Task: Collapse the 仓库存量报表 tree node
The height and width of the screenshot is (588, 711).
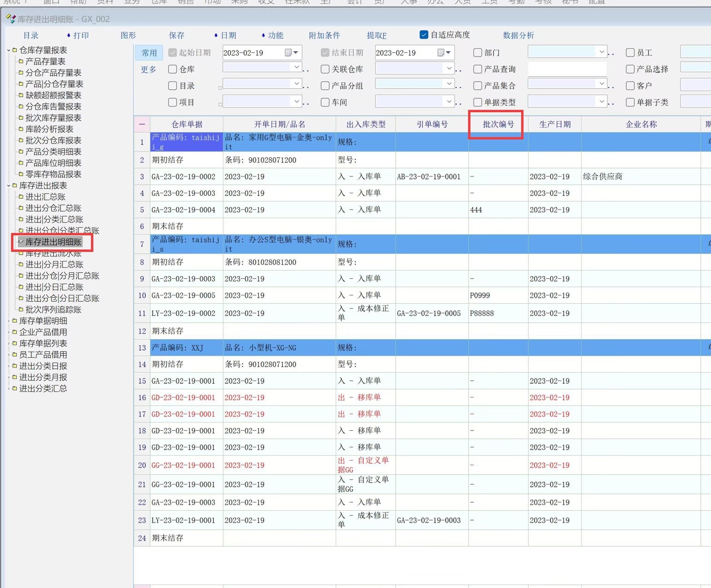Action: click(x=9, y=50)
